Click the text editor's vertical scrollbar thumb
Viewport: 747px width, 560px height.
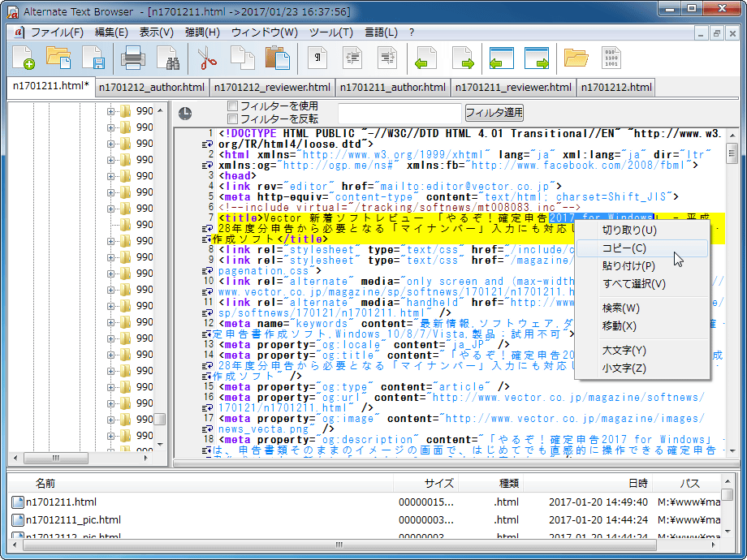732,154
